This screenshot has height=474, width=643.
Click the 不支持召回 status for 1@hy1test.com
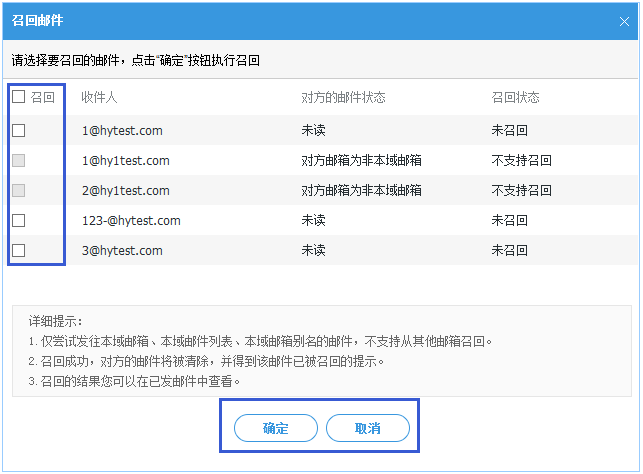click(521, 160)
